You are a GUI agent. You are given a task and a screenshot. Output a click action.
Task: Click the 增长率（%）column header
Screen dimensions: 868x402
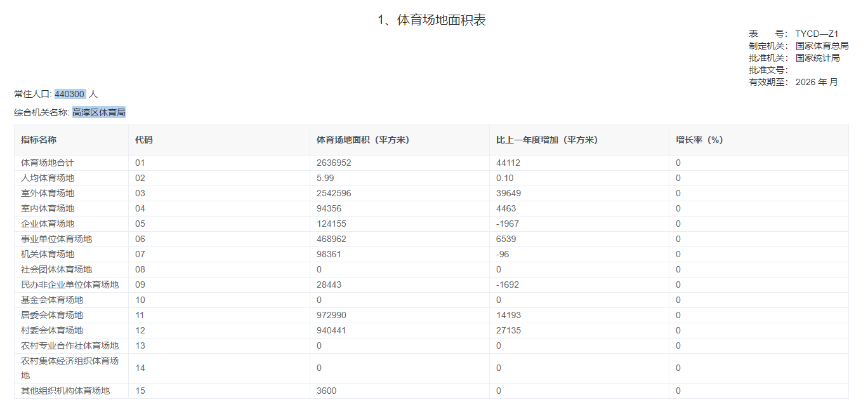[699, 140]
